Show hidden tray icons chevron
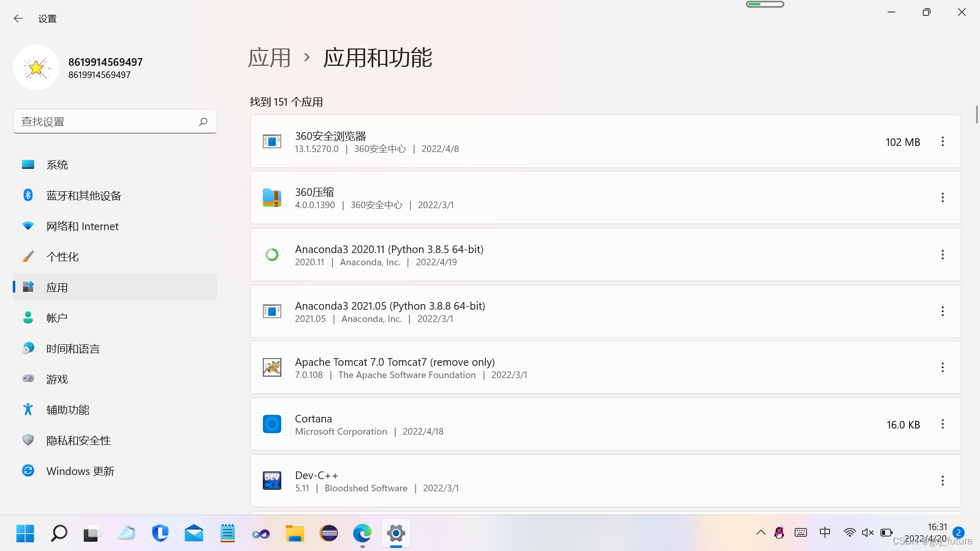980x551 pixels. [x=761, y=533]
